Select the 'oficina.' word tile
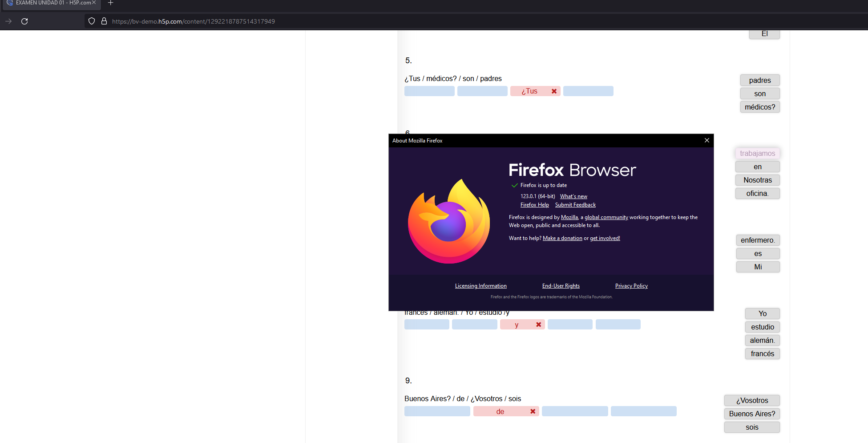 point(757,194)
